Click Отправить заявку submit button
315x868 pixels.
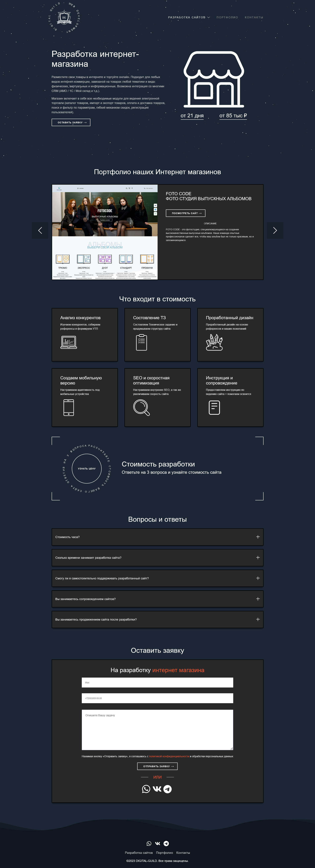[x=158, y=766]
